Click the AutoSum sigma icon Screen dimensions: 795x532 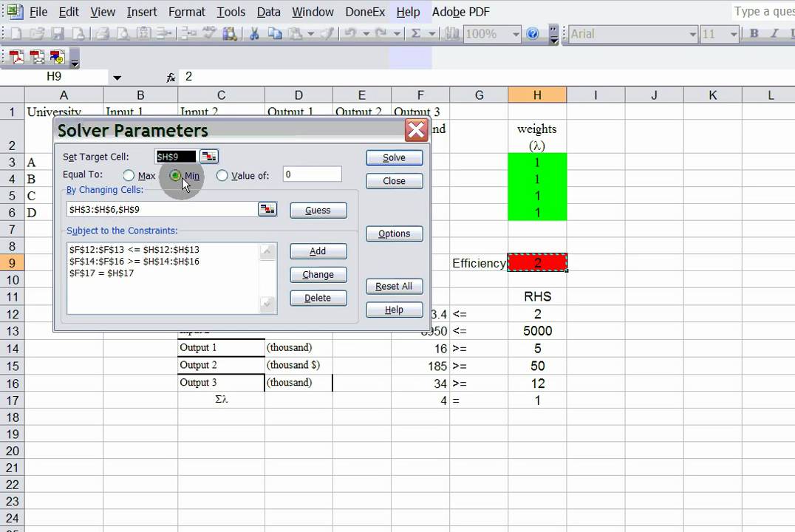(416, 34)
